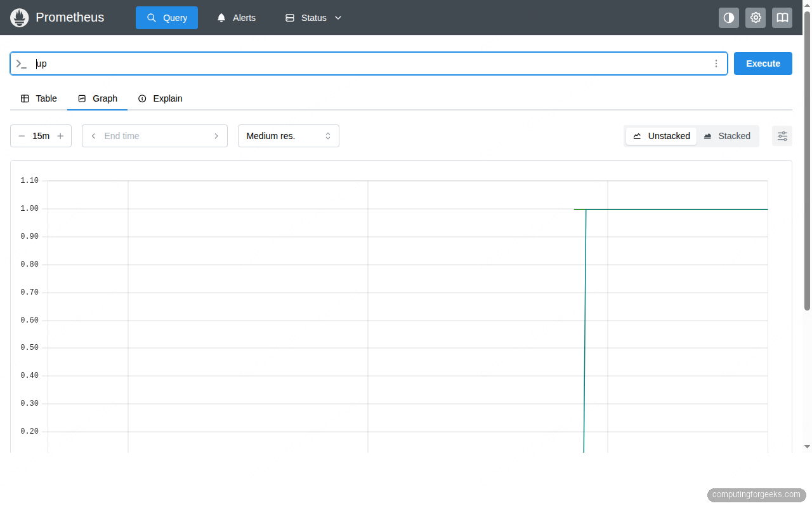Open documentation via the book icon

click(x=782, y=18)
